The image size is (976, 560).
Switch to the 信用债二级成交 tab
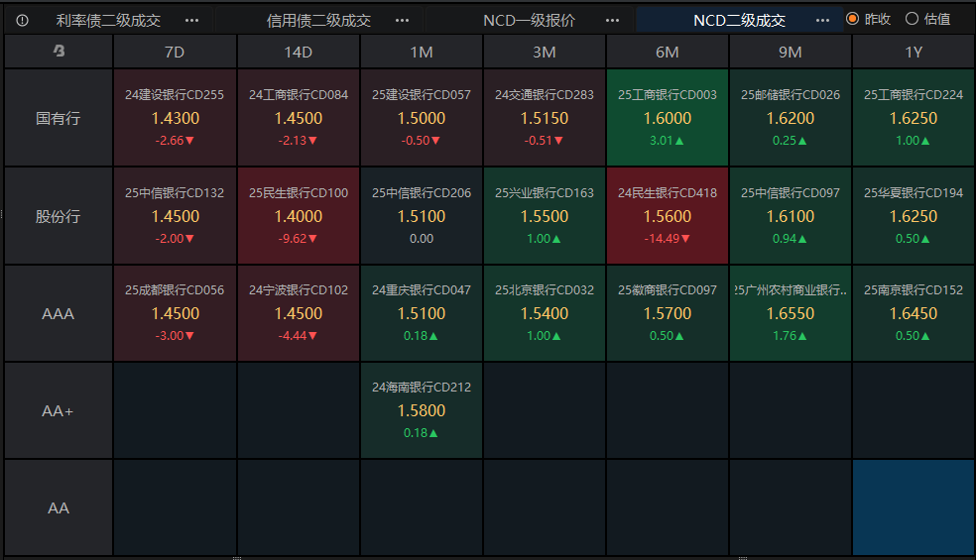318,21
